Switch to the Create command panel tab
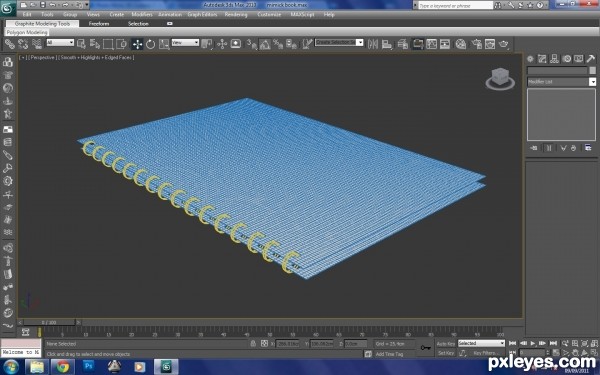The height and width of the screenshot is (375, 600). tap(530, 59)
